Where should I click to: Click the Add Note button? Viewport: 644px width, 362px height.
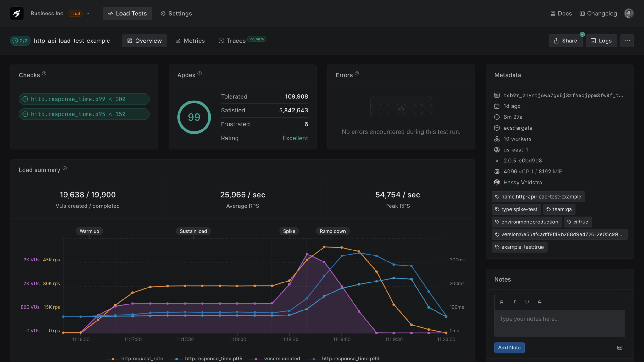(x=509, y=348)
